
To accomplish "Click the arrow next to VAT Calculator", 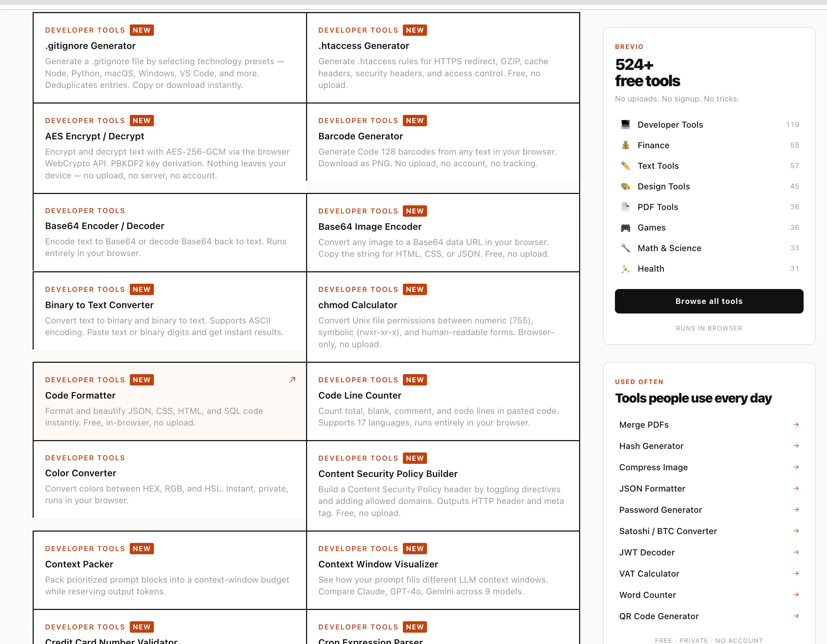I will coord(796,573).
